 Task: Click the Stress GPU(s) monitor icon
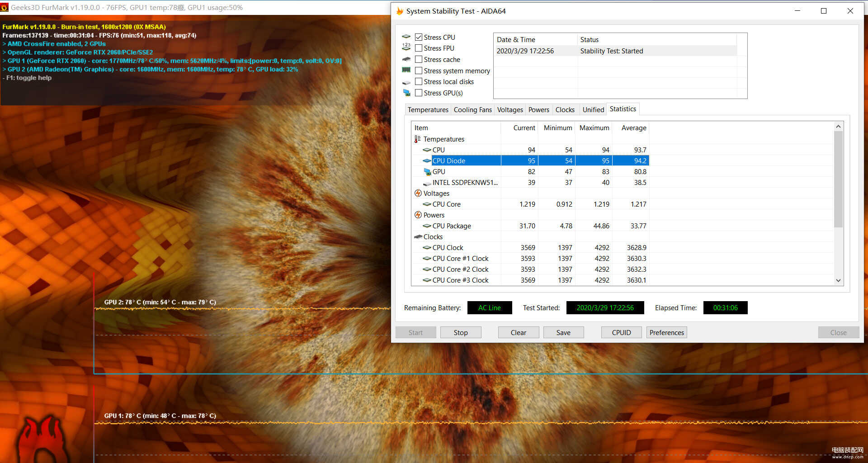[406, 93]
